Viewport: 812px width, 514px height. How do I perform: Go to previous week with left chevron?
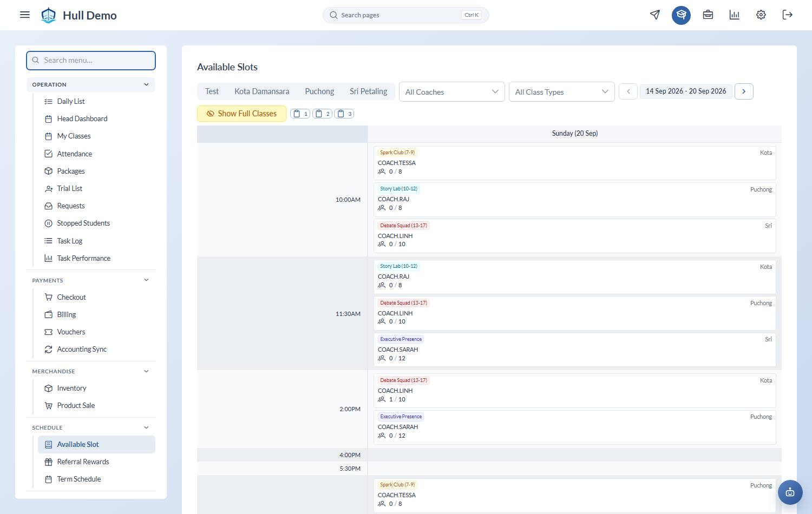click(628, 91)
